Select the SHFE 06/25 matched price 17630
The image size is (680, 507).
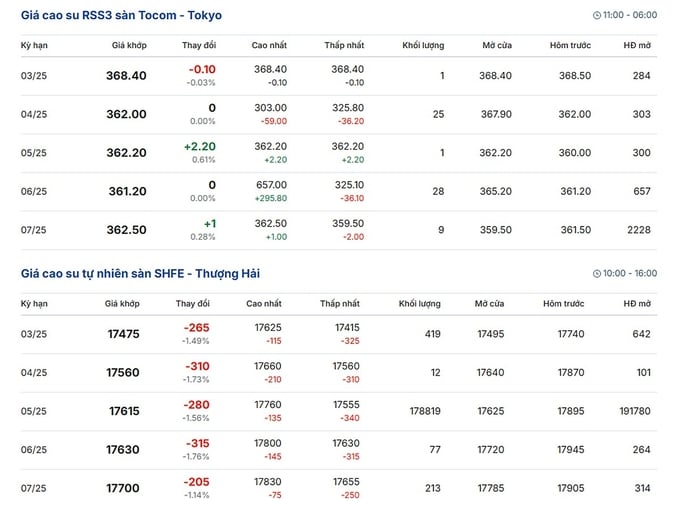(123, 450)
